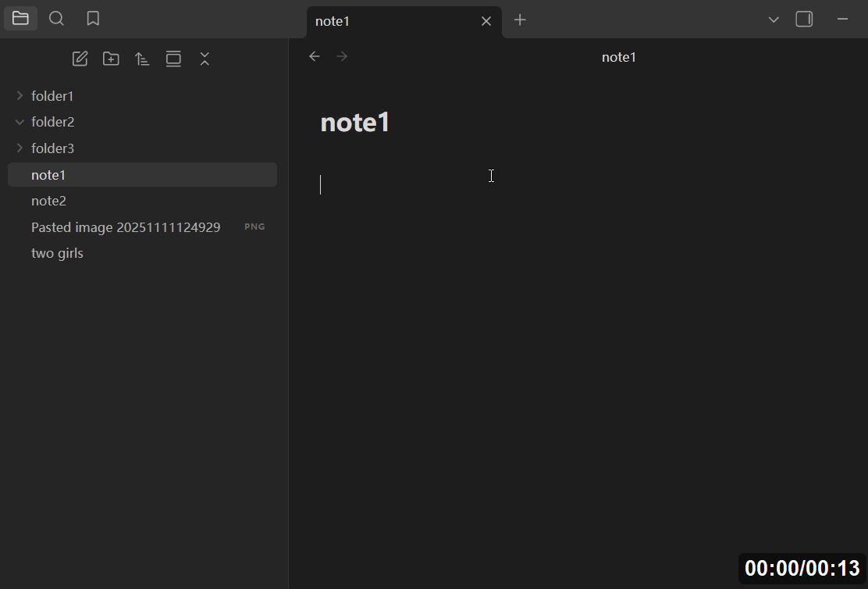Toggle auto-reveal current file icon
This screenshot has width=868, height=589.
pyautogui.click(x=173, y=59)
